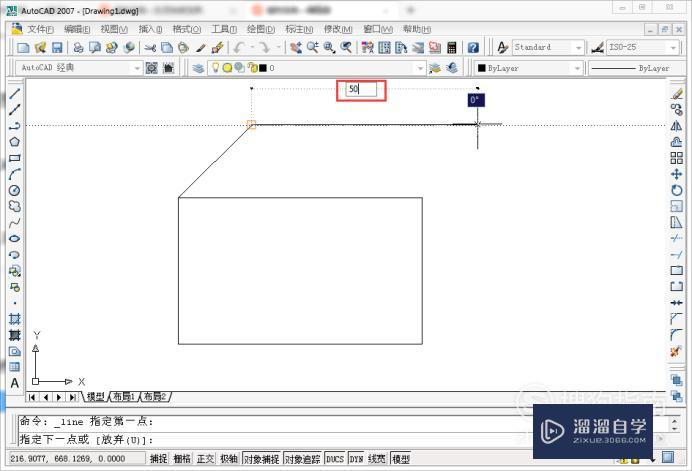692x471 pixels.
Task: Open the 修改(M) menu
Action: pos(338,29)
